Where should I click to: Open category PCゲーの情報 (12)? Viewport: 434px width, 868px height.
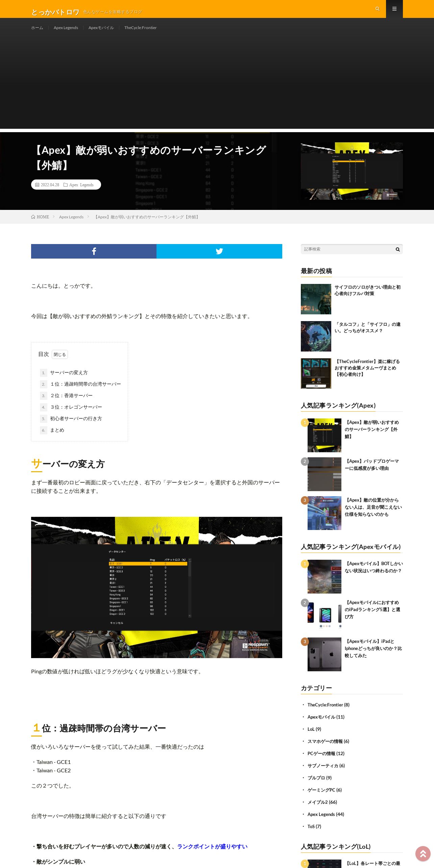tap(326, 753)
